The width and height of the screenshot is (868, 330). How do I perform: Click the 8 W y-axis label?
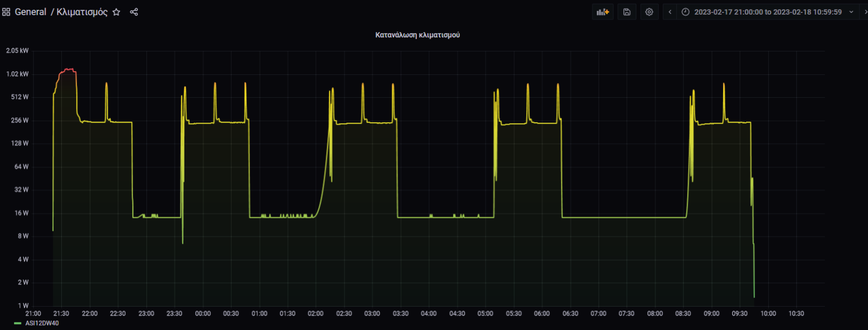[x=23, y=236]
